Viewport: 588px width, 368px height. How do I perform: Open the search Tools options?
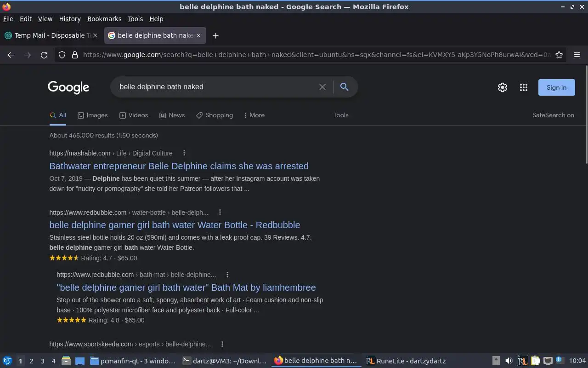(341, 115)
